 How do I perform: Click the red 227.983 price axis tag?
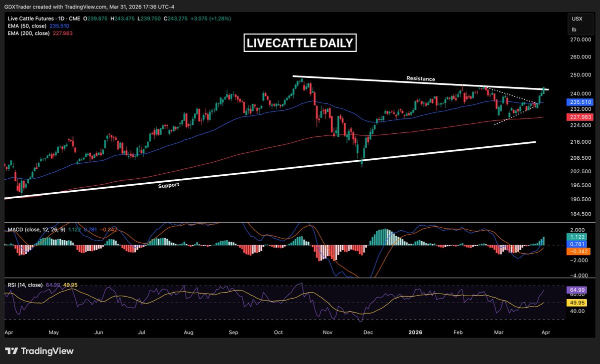[579, 117]
